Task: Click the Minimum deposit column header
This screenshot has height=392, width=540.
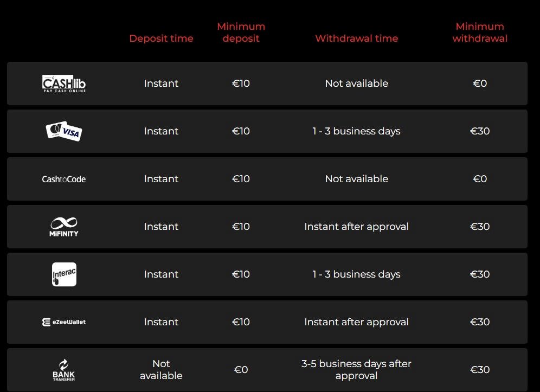Action: 241,33
